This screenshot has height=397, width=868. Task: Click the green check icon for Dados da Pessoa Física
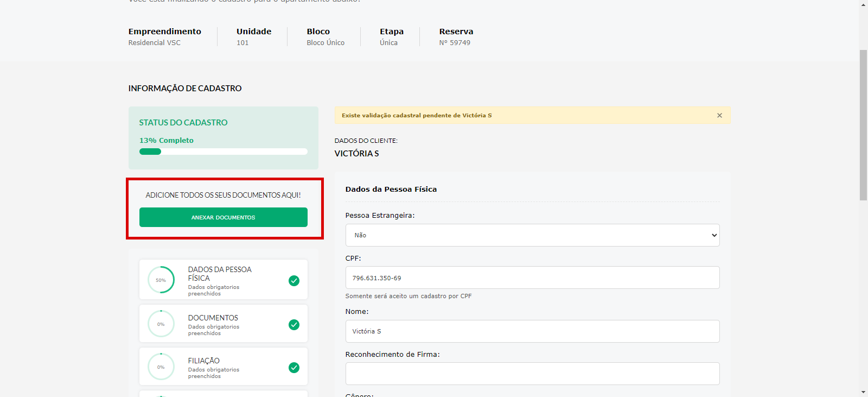point(294,281)
